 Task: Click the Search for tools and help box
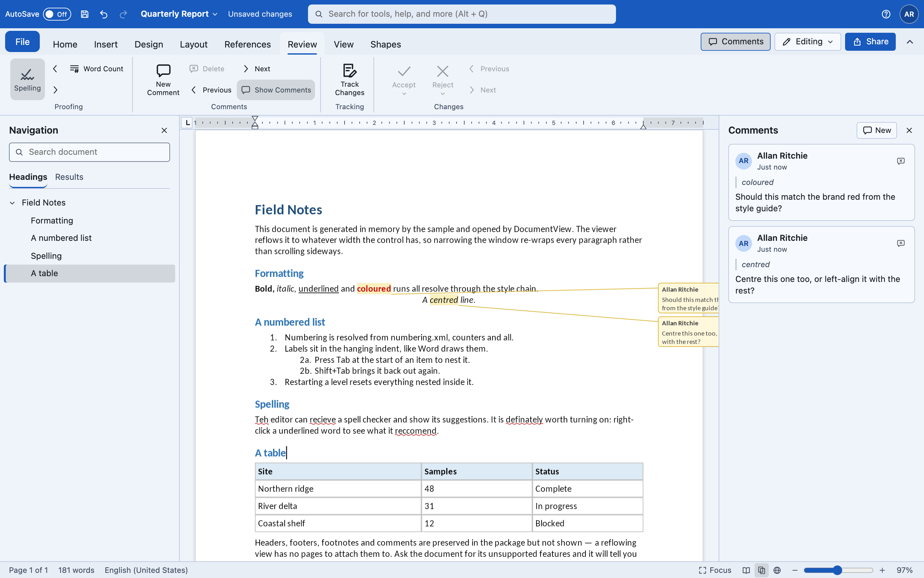coord(462,14)
